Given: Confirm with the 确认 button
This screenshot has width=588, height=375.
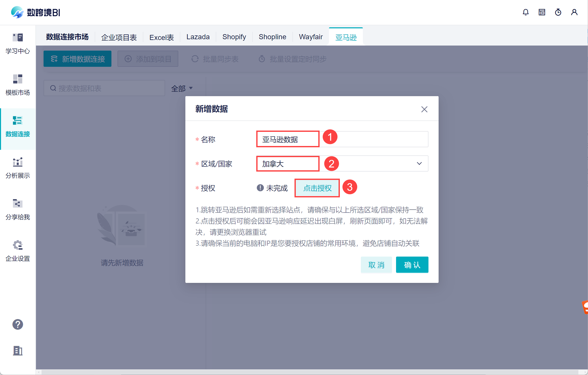Looking at the screenshot, I should click(412, 265).
